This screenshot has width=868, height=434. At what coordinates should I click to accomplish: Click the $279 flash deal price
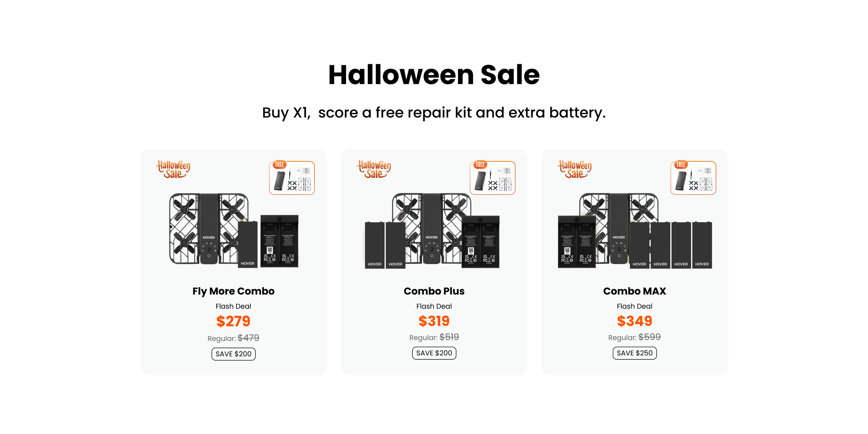[x=233, y=321]
